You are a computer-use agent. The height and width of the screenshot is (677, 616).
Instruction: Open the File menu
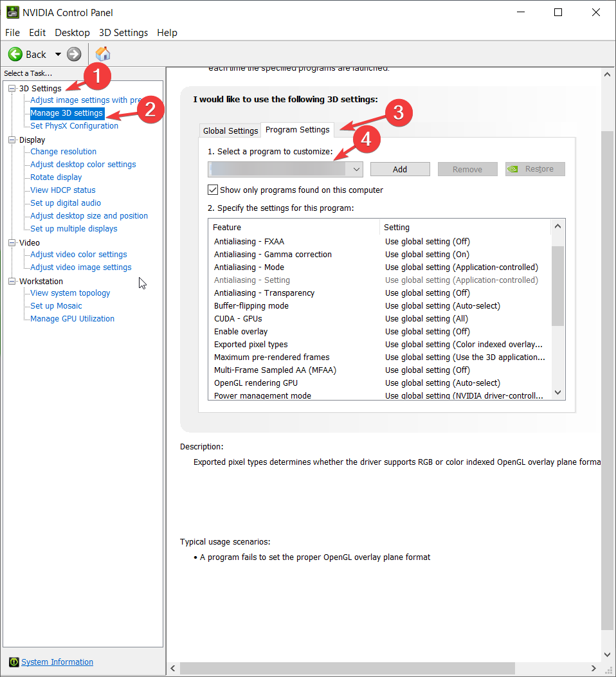(x=12, y=33)
